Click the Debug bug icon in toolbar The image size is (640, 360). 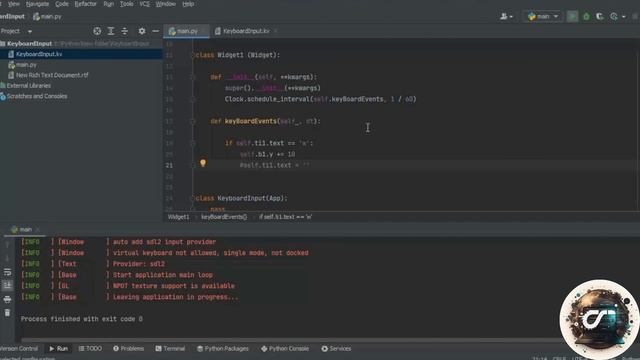click(586, 16)
